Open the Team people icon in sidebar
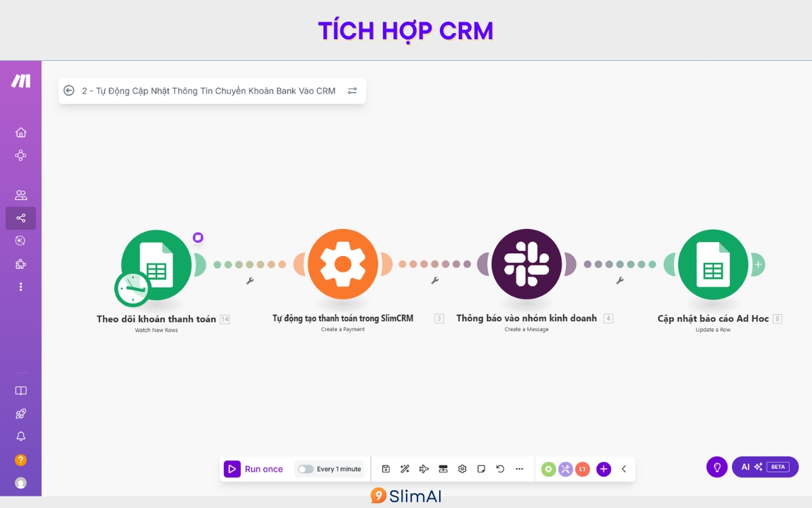The height and width of the screenshot is (508, 812). coord(21,196)
